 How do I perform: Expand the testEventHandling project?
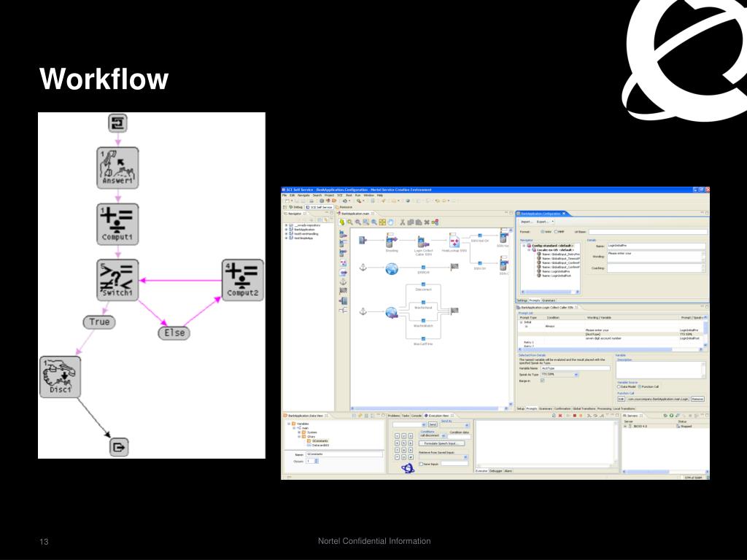coord(286,234)
